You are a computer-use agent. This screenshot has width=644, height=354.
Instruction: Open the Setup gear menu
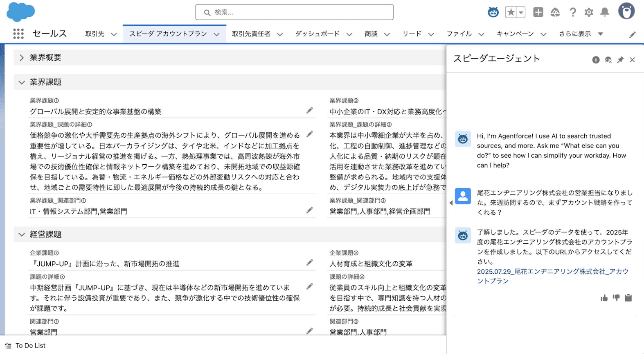(x=589, y=12)
